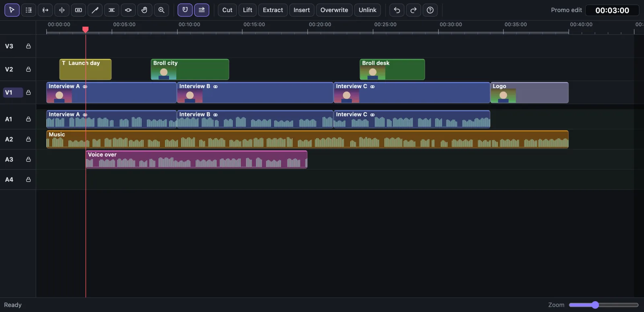Choose the Ripple Edit tool
Image resolution: width=644 pixels, height=312 pixels.
click(45, 10)
